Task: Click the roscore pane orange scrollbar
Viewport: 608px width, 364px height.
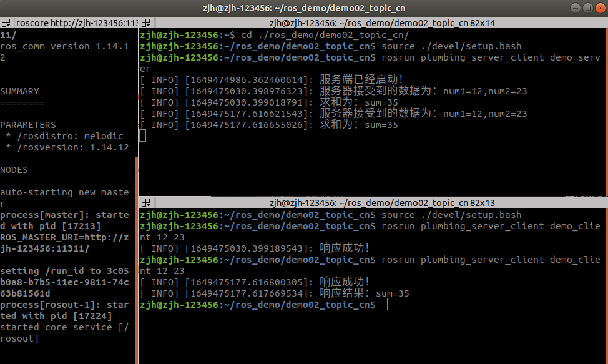Action: coord(137,260)
